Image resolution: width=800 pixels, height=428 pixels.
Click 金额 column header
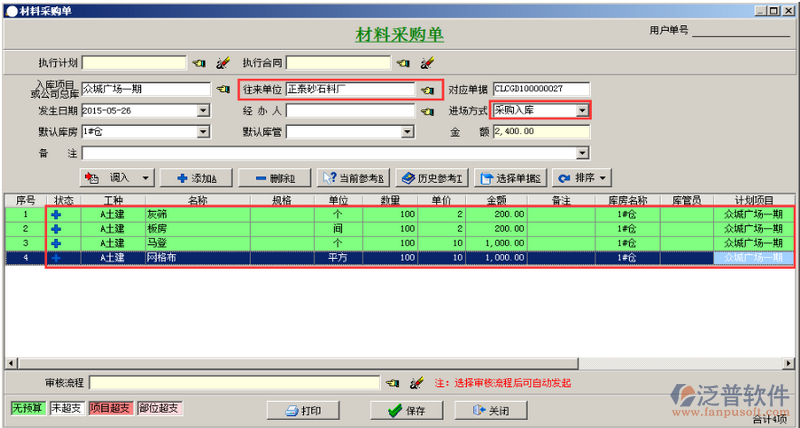[496, 200]
